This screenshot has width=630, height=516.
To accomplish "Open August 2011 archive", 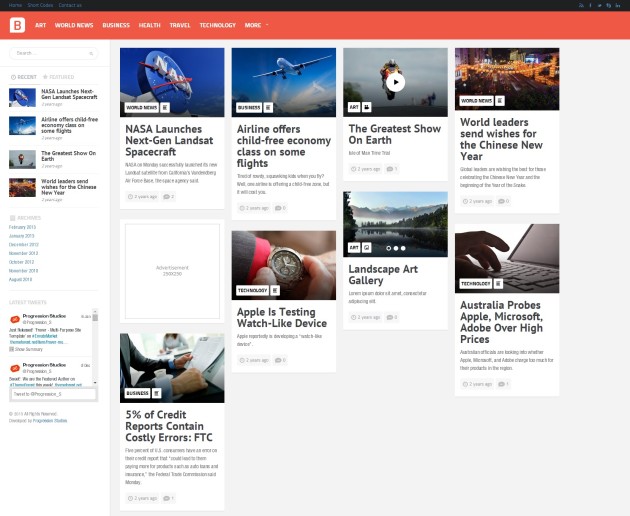I will [x=20, y=279].
